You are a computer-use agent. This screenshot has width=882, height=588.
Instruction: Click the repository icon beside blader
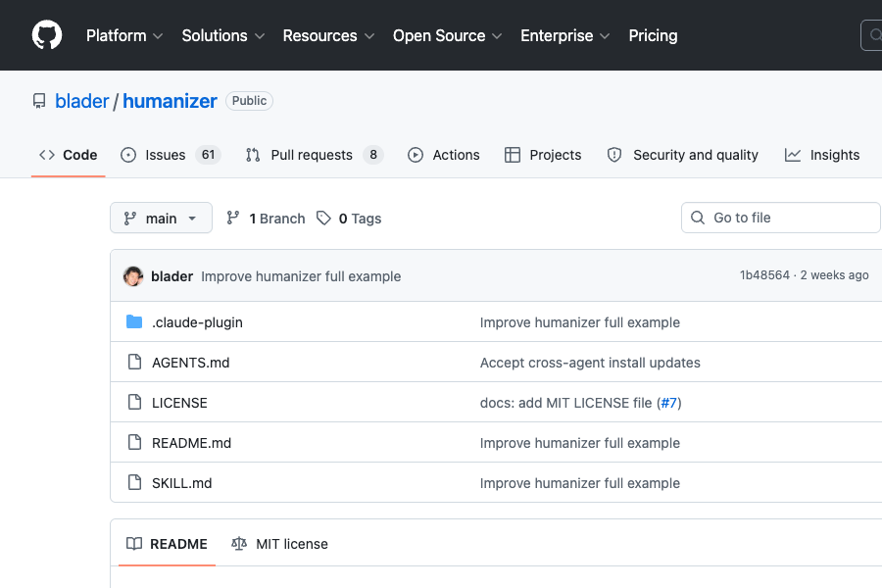click(x=39, y=101)
